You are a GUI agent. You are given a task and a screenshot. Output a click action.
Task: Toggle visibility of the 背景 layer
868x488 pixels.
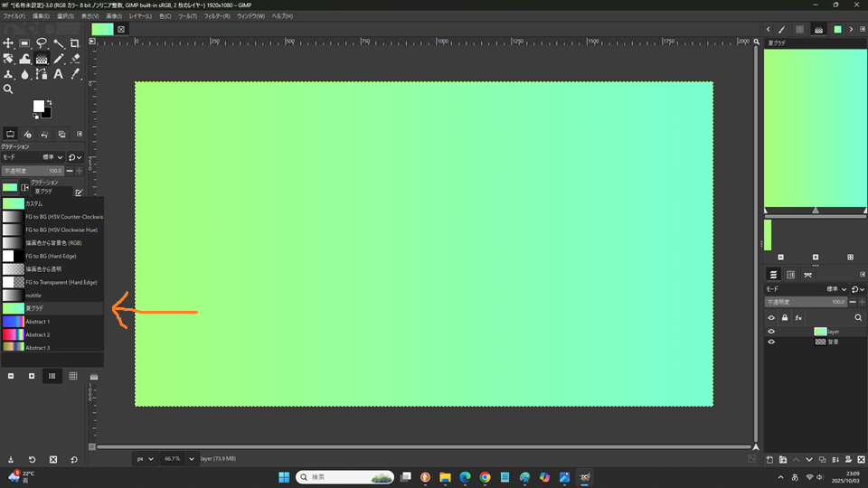771,342
